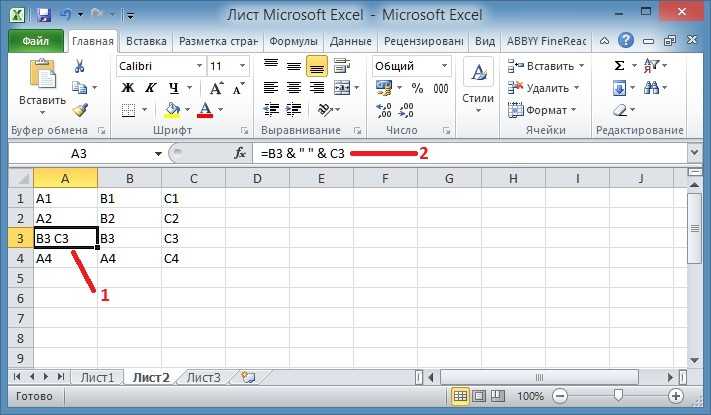Collapse the ribbon with caret icon
The height and width of the screenshot is (415, 711).
coord(604,41)
